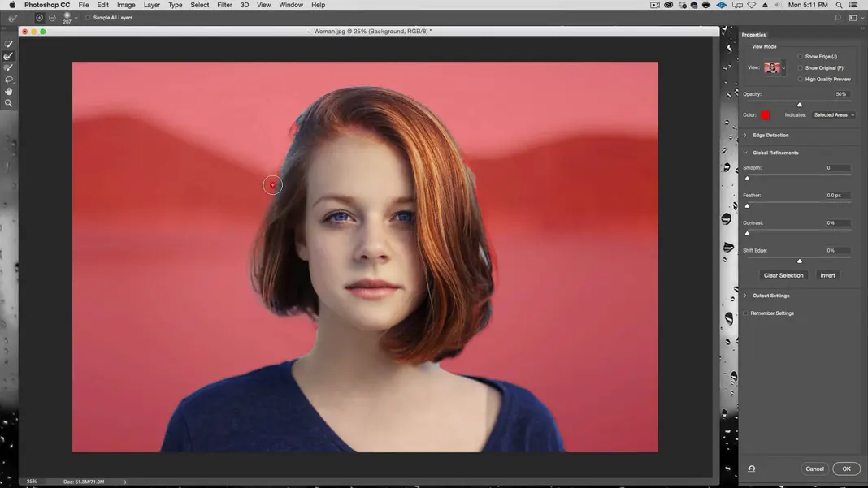Viewport: 868px width, 488px height.
Task: Expand the Output Settings section
Action: [x=745, y=296]
